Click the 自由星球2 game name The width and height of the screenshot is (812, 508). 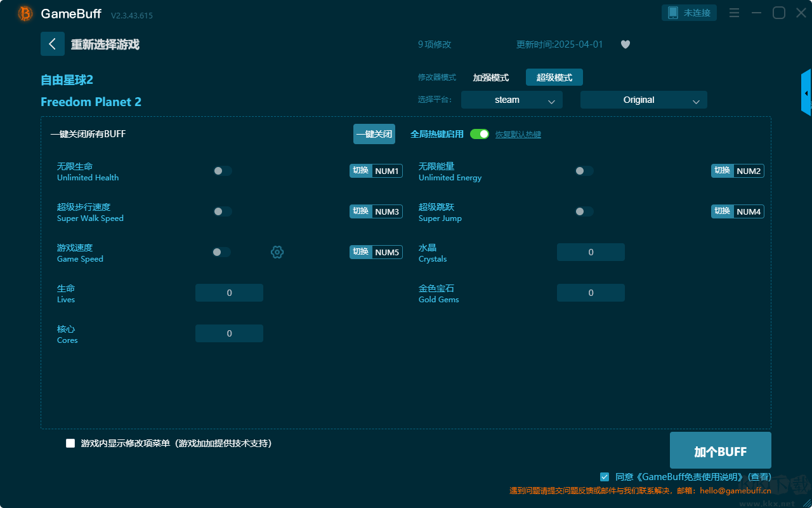coord(67,80)
